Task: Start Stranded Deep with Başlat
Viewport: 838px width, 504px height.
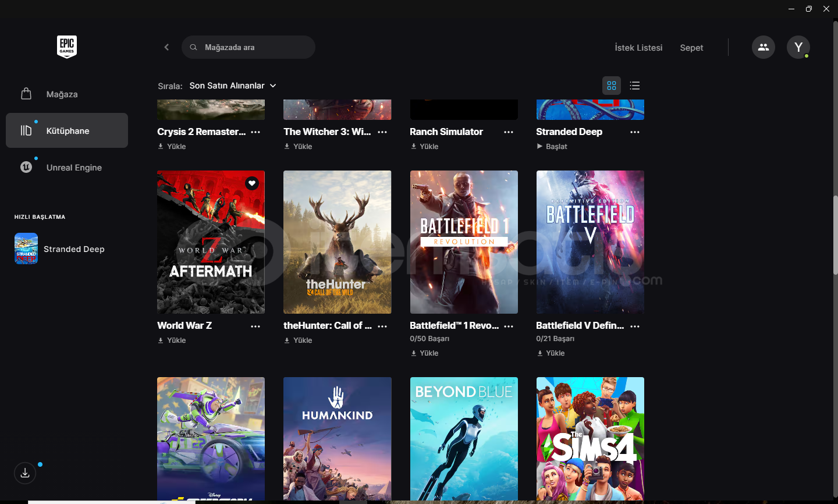Action: 552,146
